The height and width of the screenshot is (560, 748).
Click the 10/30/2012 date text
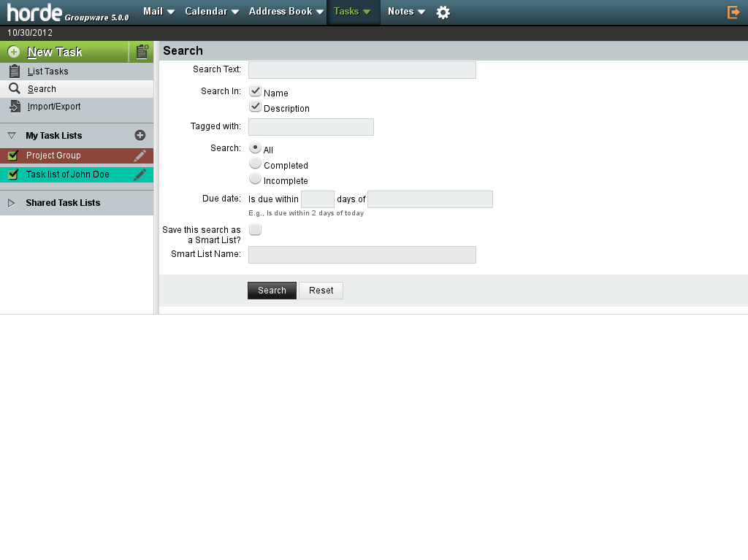coord(29,33)
